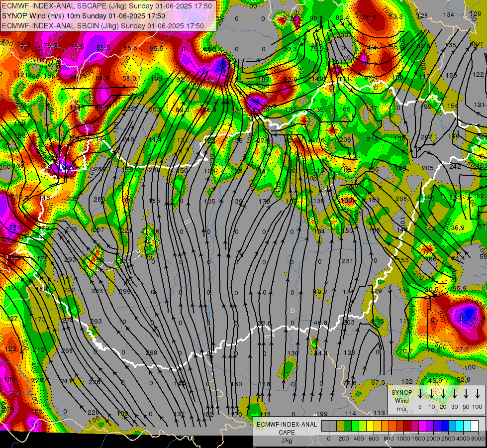The height and width of the screenshot is (448, 487).
Task: Click the 100 m/s wind arrow in legend
Action: (478, 393)
